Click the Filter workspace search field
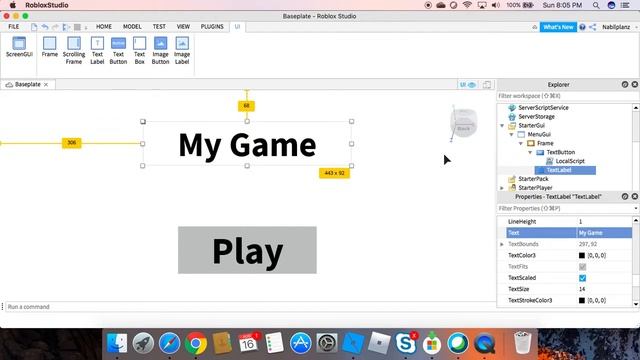This screenshot has width=640, height=360. click(568, 96)
